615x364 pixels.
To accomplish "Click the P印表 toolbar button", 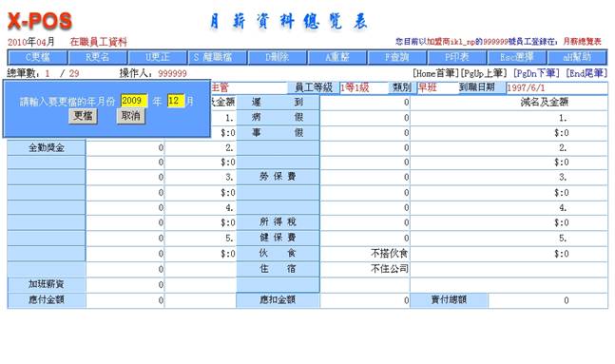I will pyautogui.click(x=457, y=57).
